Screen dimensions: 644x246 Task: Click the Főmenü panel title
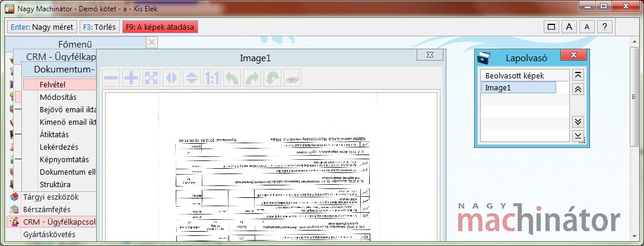coord(75,44)
